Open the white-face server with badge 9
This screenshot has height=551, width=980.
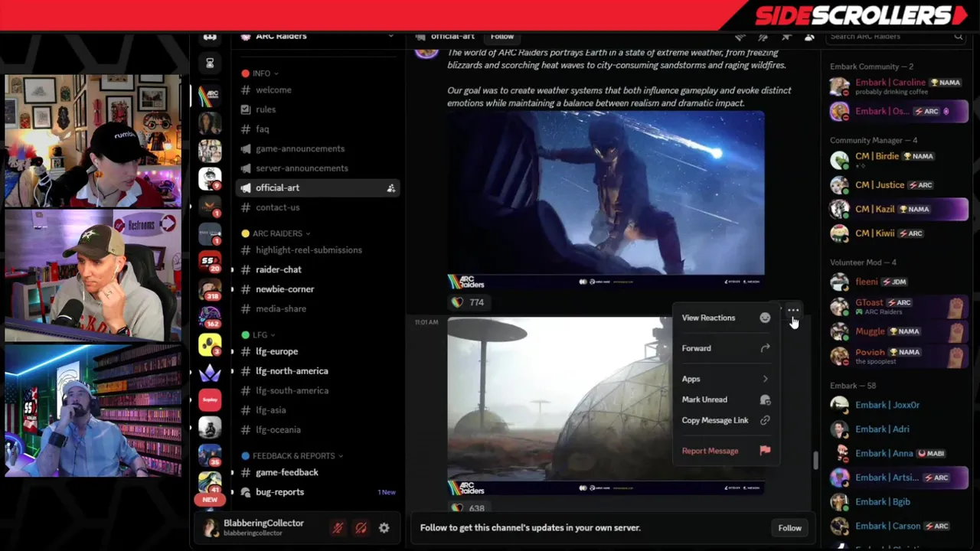[x=210, y=178]
